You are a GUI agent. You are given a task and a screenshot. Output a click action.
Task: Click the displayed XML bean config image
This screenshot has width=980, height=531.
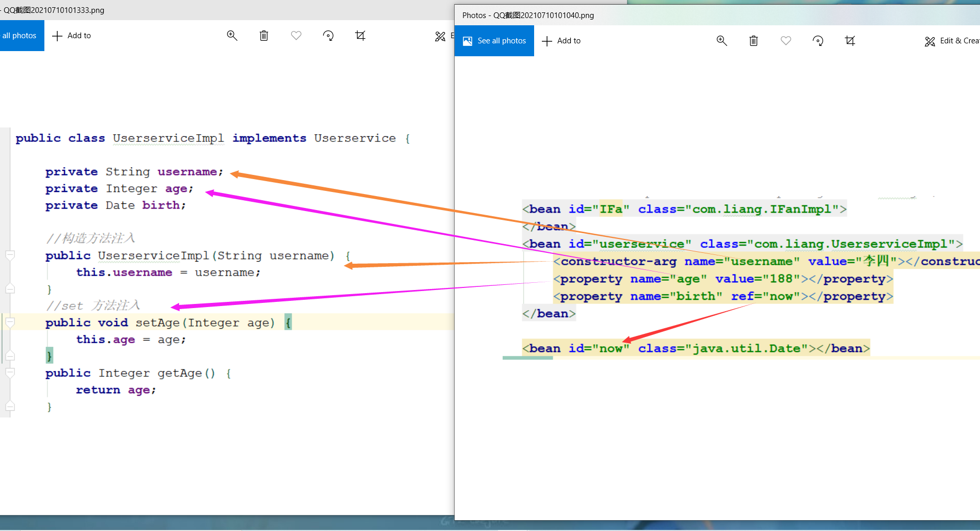coord(741,278)
